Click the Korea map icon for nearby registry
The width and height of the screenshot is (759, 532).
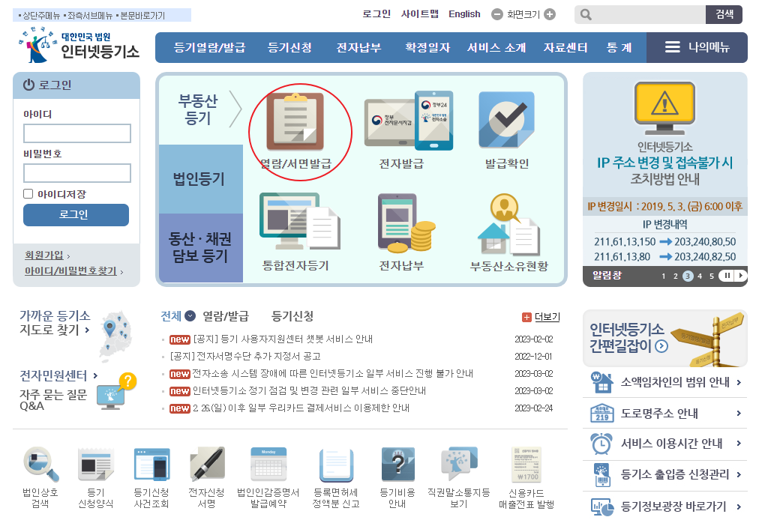116,336
